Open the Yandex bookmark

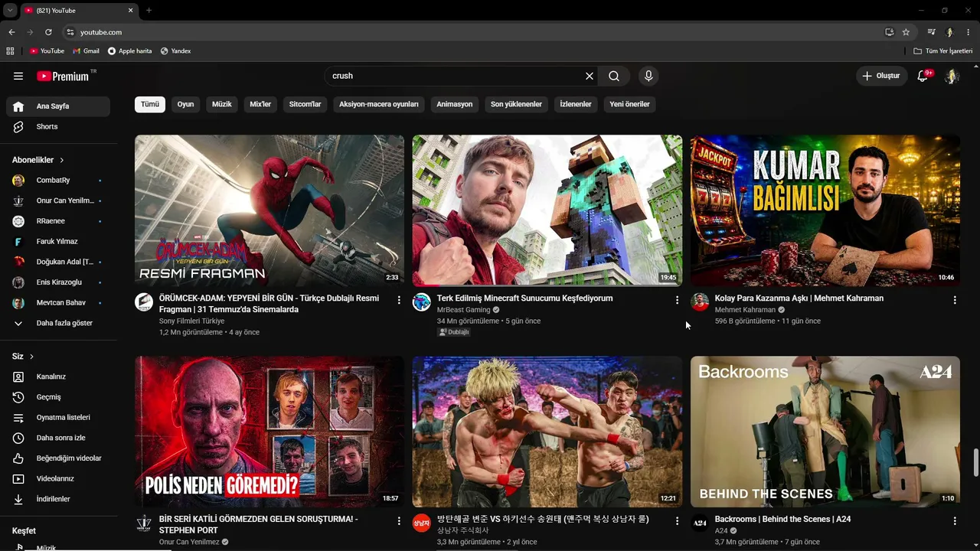click(x=175, y=51)
